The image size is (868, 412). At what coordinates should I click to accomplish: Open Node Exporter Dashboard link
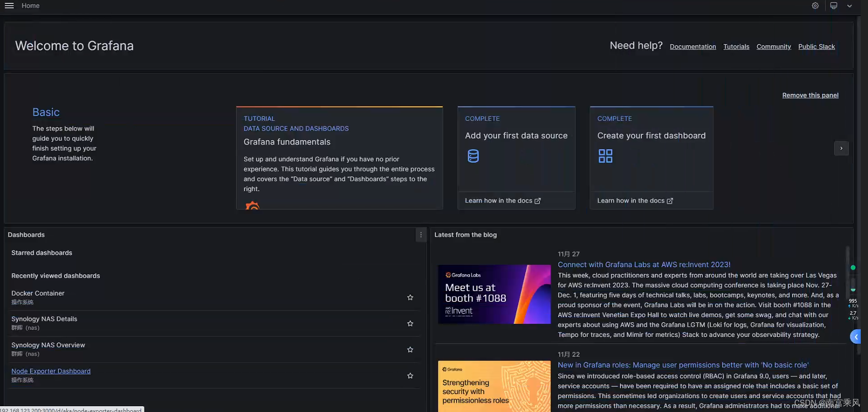[51, 371]
